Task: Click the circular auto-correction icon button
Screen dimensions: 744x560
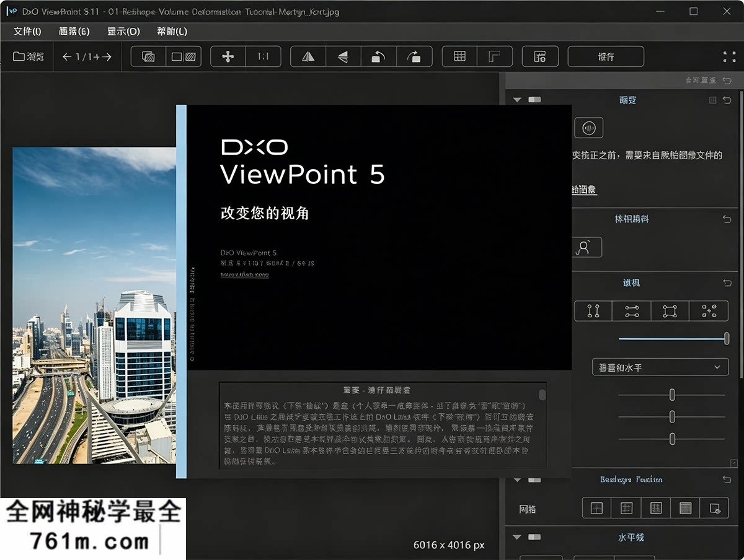Action: point(588,128)
